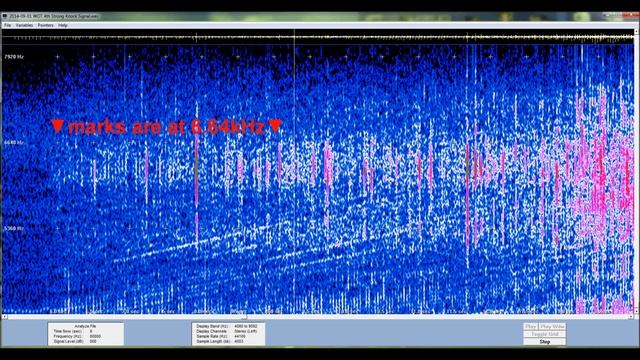
Task: Click the Stop button
Action: pos(544,342)
